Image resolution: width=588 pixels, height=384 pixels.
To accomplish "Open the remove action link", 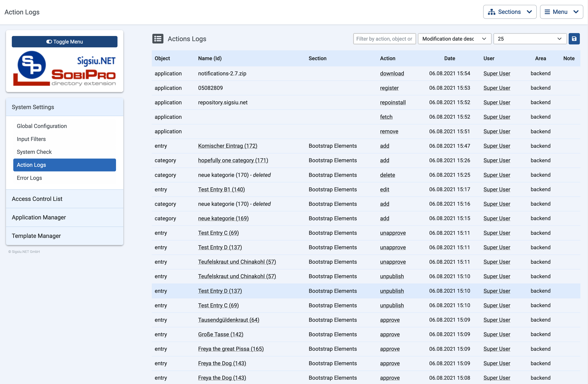I will 389,131.
